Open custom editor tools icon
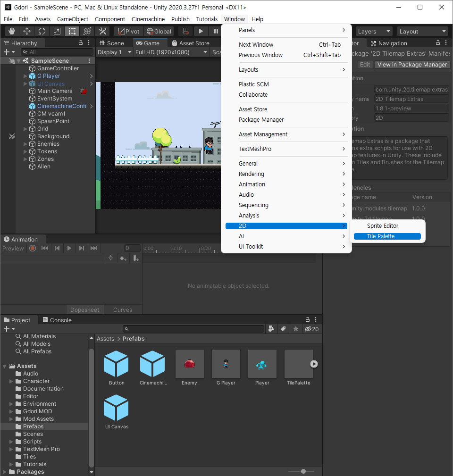The width and height of the screenshot is (453, 476). pyautogui.click(x=102, y=31)
